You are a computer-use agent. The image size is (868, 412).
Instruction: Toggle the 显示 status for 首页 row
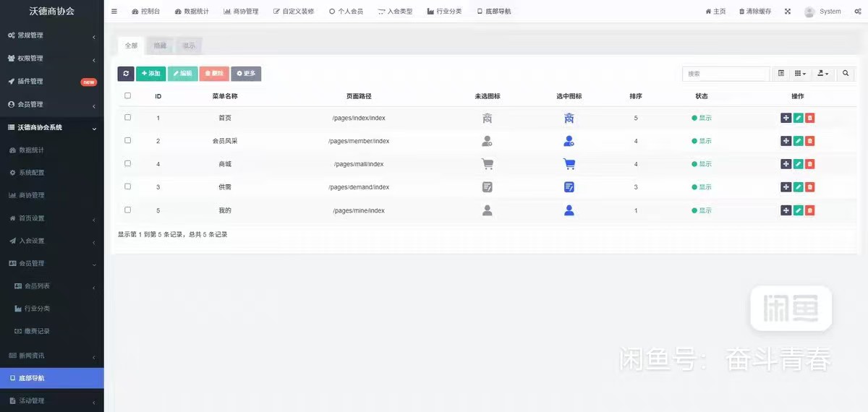[702, 118]
